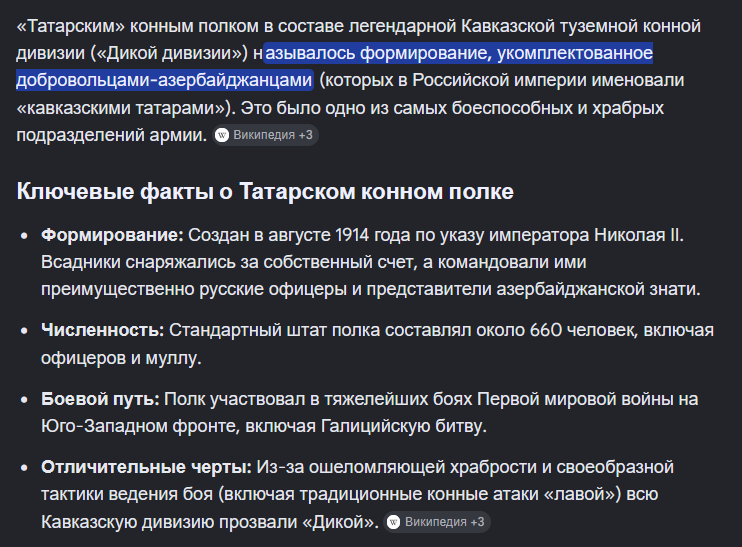Click the bold label 'Отличительные черты:'

[x=147, y=468]
